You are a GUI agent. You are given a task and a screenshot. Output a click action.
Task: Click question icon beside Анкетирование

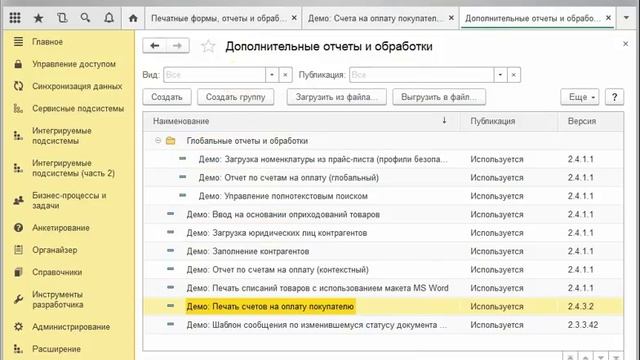[x=18, y=227]
